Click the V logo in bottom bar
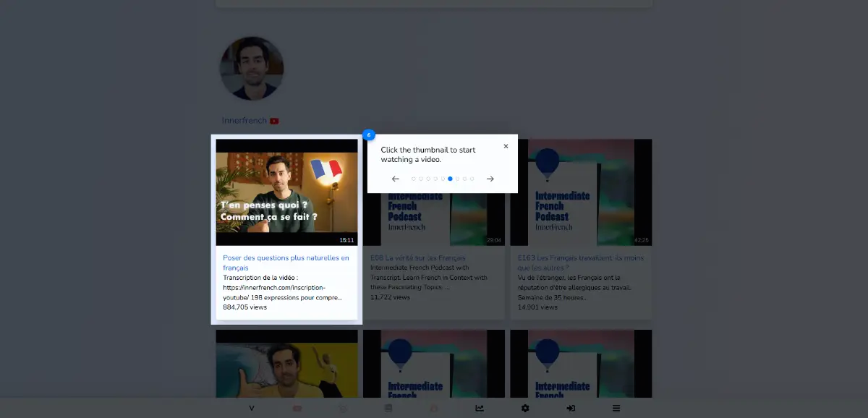Screen dimensions: 868x418 (252, 409)
